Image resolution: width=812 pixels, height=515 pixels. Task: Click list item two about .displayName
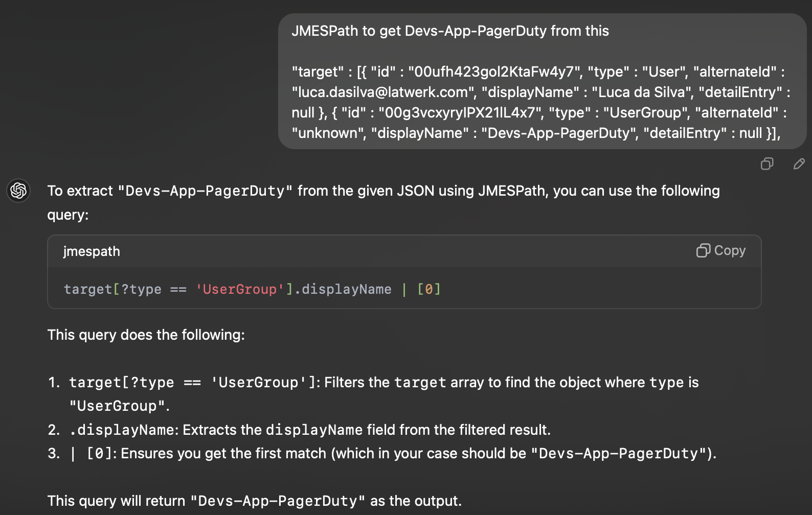coord(299,430)
